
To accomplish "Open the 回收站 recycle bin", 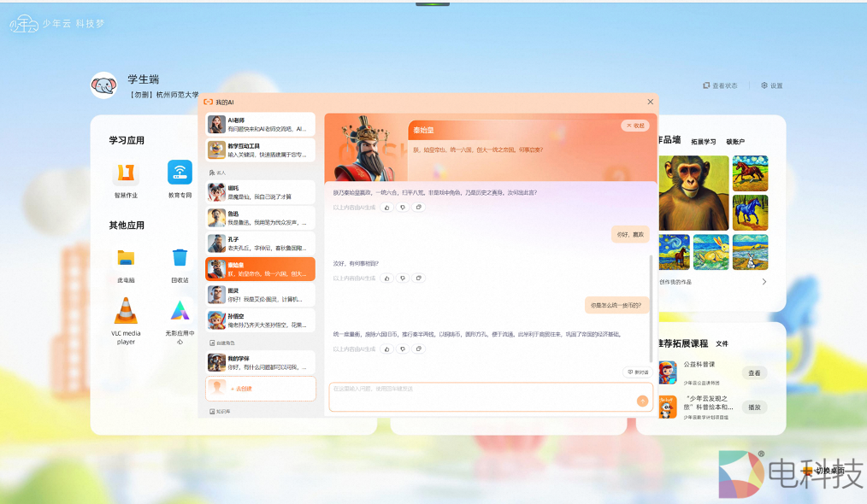I will pos(180,258).
